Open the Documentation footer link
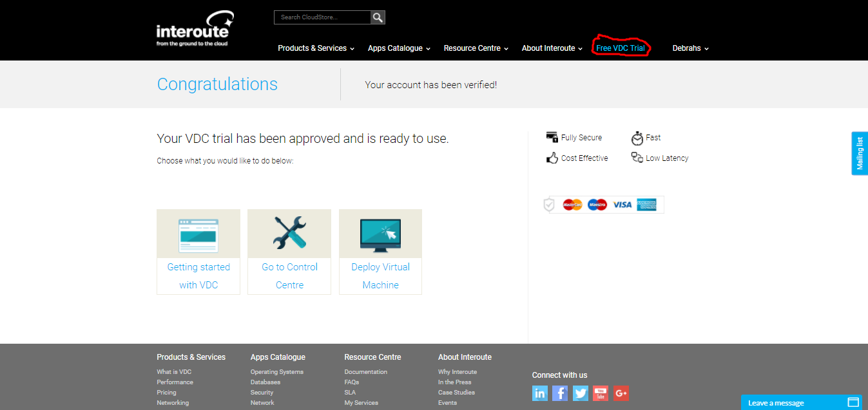The image size is (868, 410). point(366,372)
